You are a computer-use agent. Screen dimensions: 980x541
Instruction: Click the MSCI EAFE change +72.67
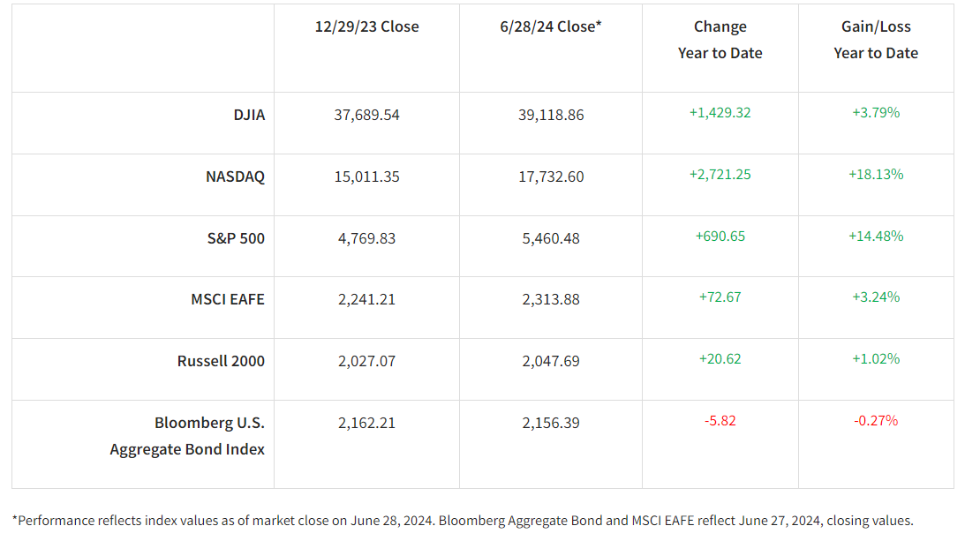720,297
